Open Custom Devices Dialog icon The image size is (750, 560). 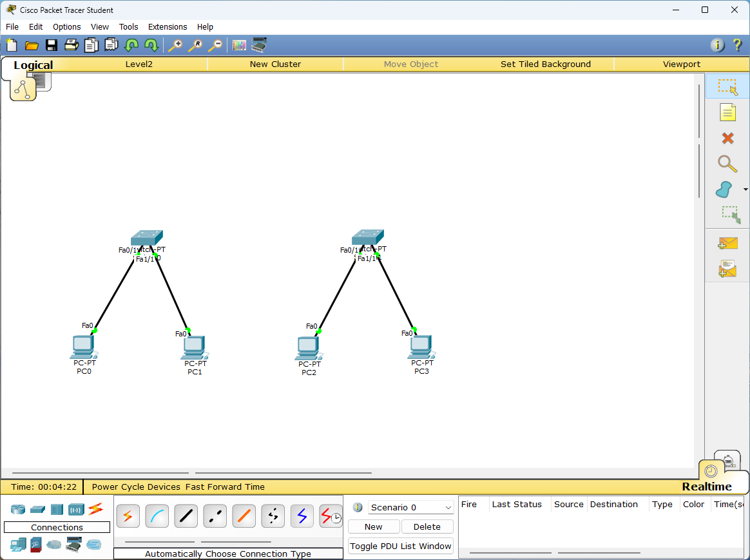pyautogui.click(x=259, y=45)
